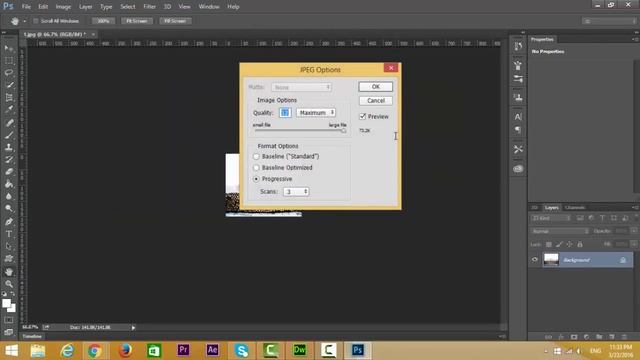Open the quality preset dropdown showing Maximum
This screenshot has width=640, height=360.
point(316,112)
